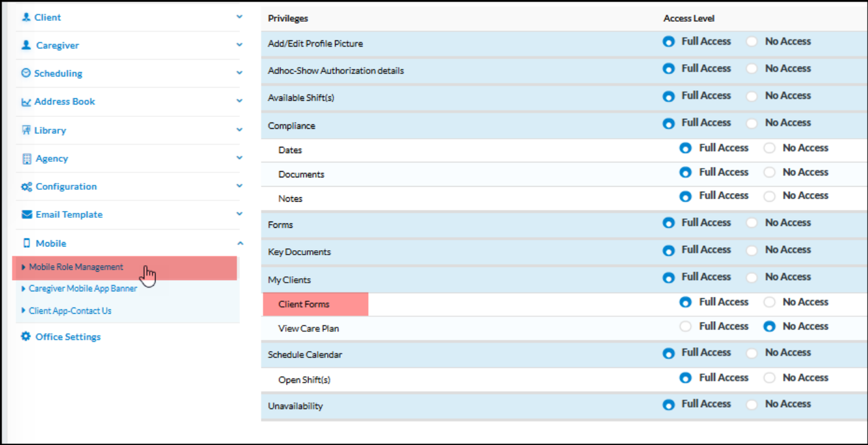Viewport: 868px width, 445px height.
Task: Collapse the Mobile section chevron
Action: tap(239, 243)
